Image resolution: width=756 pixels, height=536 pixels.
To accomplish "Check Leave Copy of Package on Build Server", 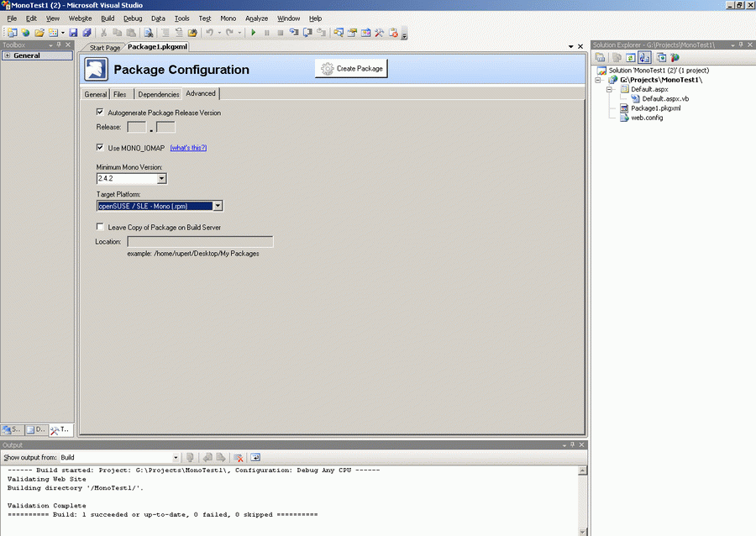I will 100,227.
